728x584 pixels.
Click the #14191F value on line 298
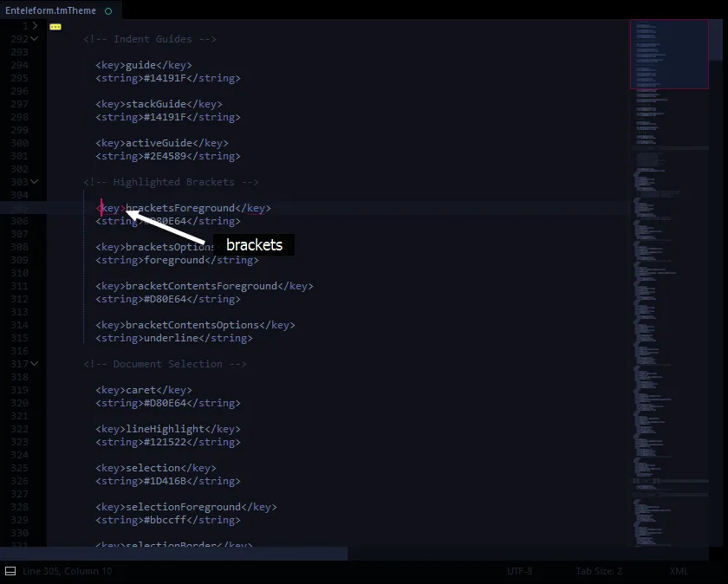(x=165, y=117)
